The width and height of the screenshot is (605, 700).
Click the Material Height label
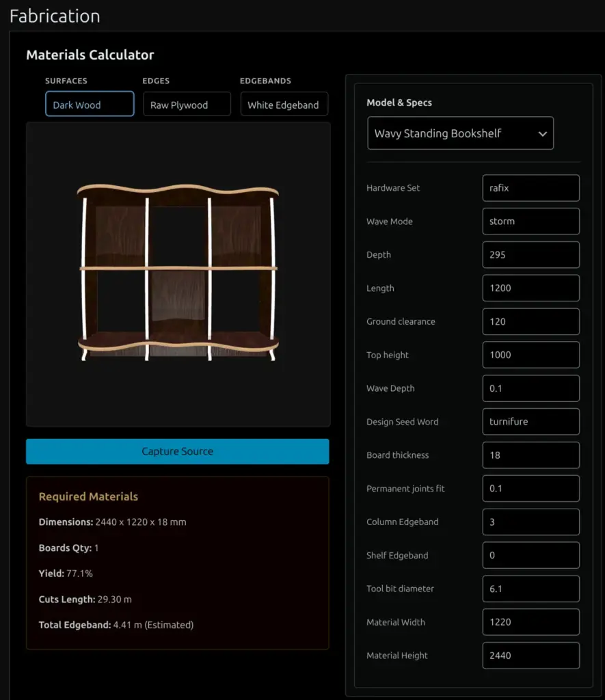(x=397, y=656)
